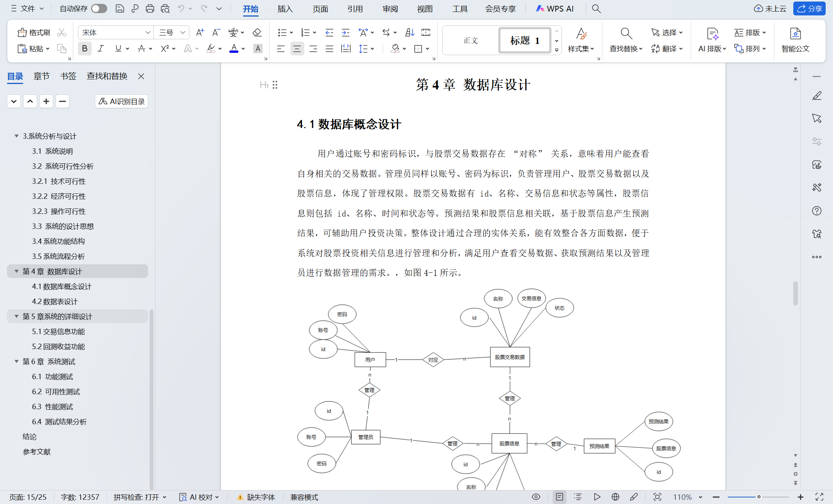Click the save document icon

(120, 8)
